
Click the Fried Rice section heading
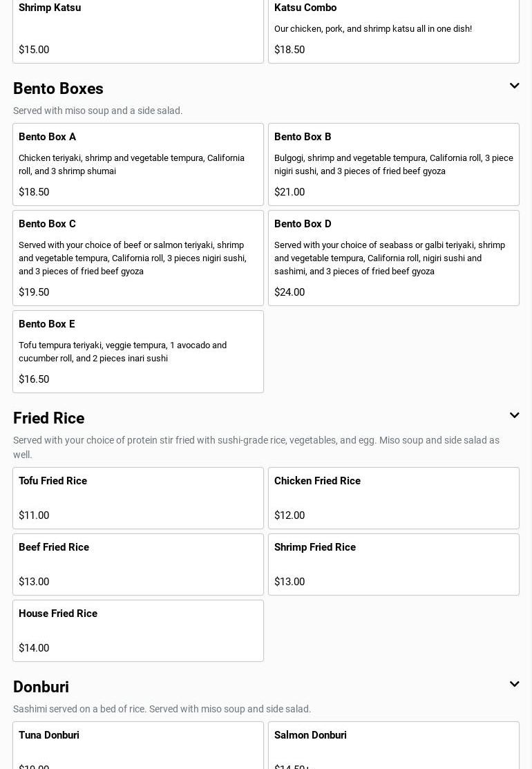click(x=49, y=419)
